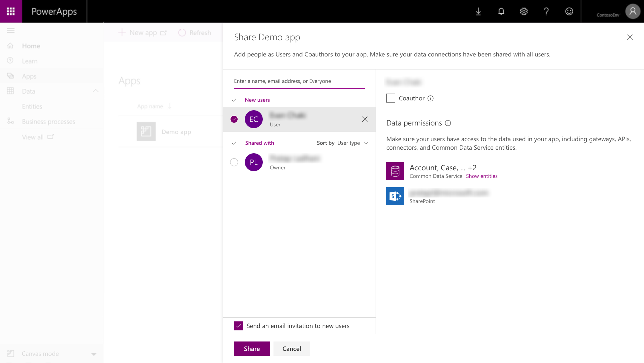644x363 pixels.
Task: Click the feedback smiley face icon
Action: [569, 11]
